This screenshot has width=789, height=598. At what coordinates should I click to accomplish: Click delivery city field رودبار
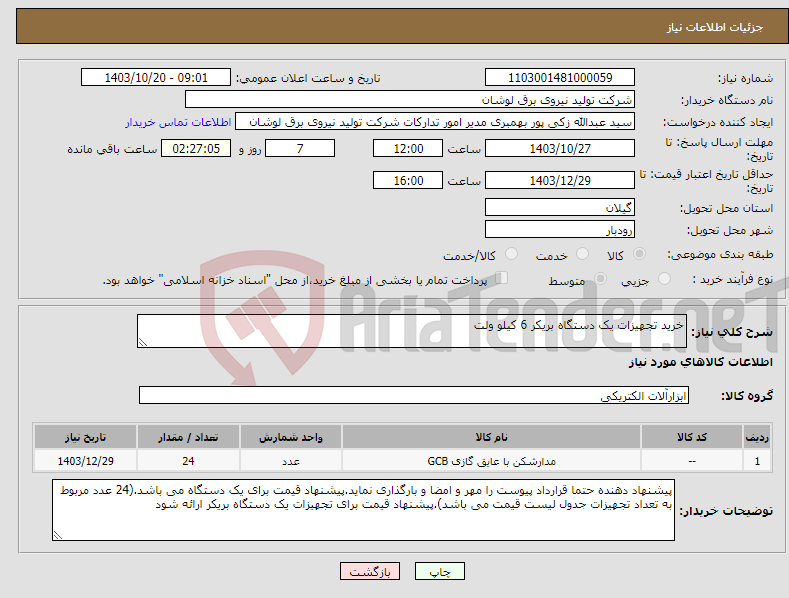560,230
